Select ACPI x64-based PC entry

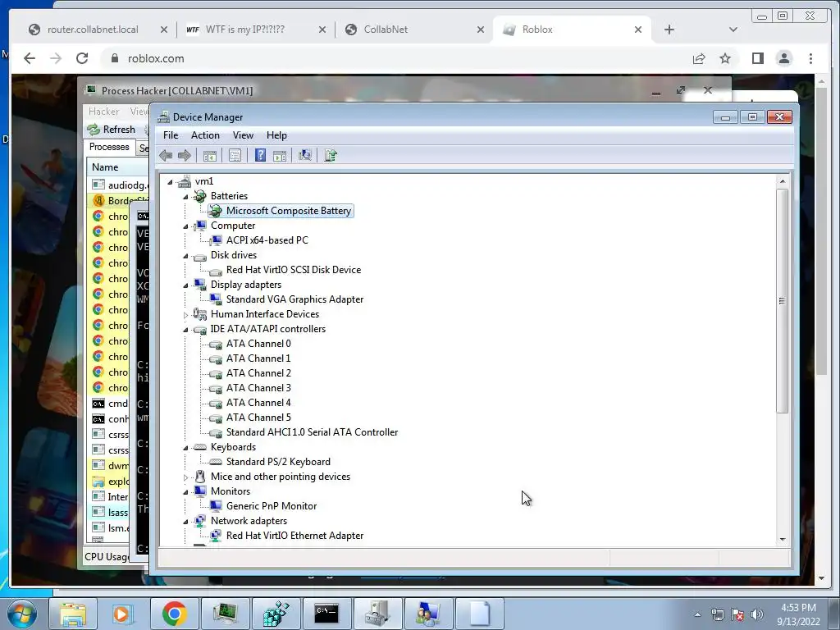(x=267, y=240)
